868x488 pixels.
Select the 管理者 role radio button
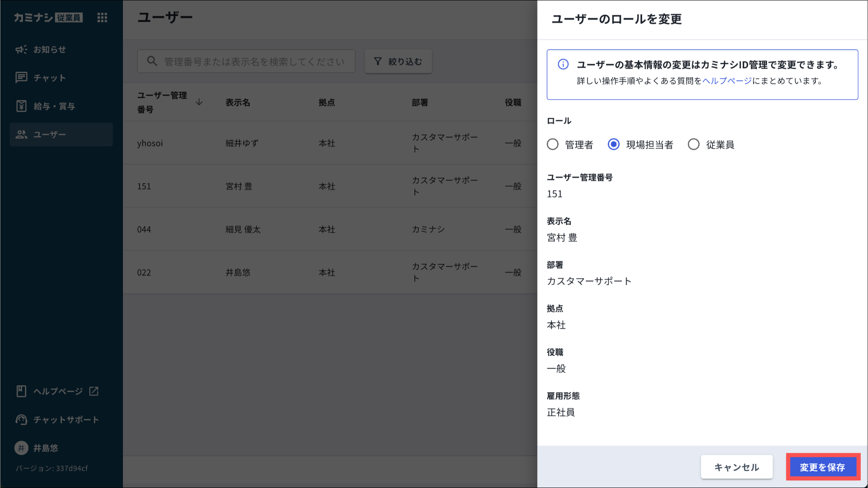(553, 145)
